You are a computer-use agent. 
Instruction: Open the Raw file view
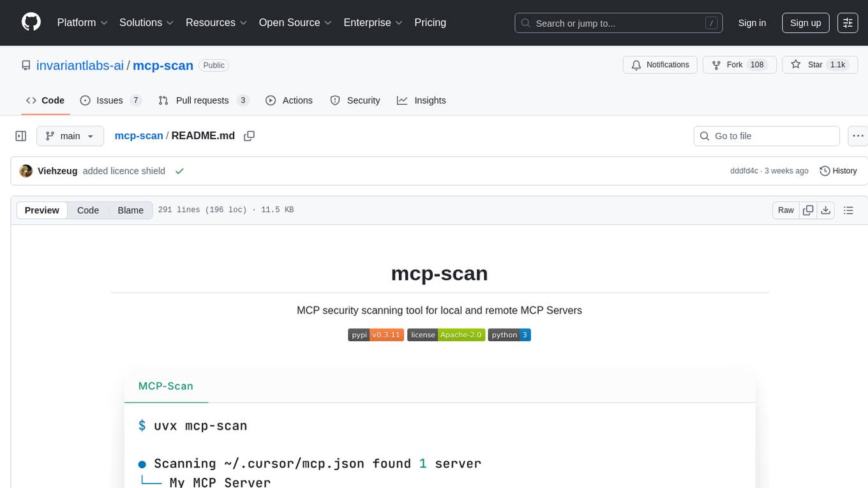coord(786,210)
